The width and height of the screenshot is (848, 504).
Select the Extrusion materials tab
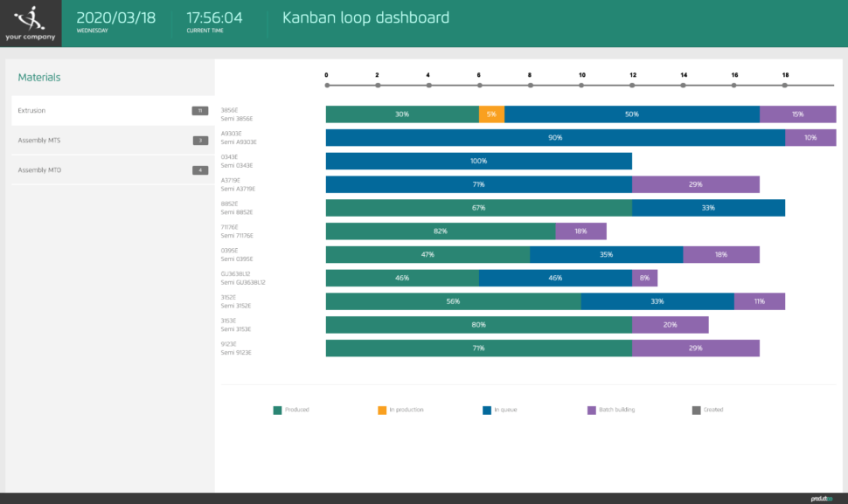tap(113, 111)
